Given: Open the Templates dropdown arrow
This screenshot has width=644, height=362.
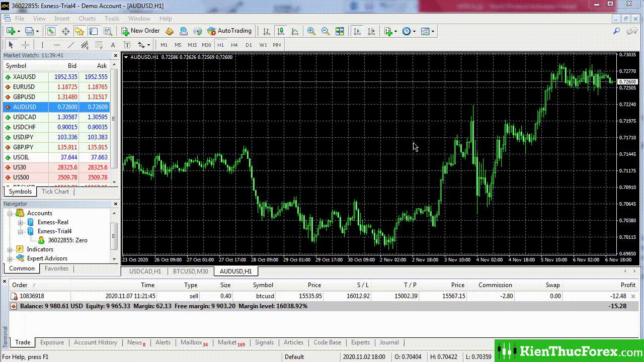Looking at the screenshot, I should 433,31.
